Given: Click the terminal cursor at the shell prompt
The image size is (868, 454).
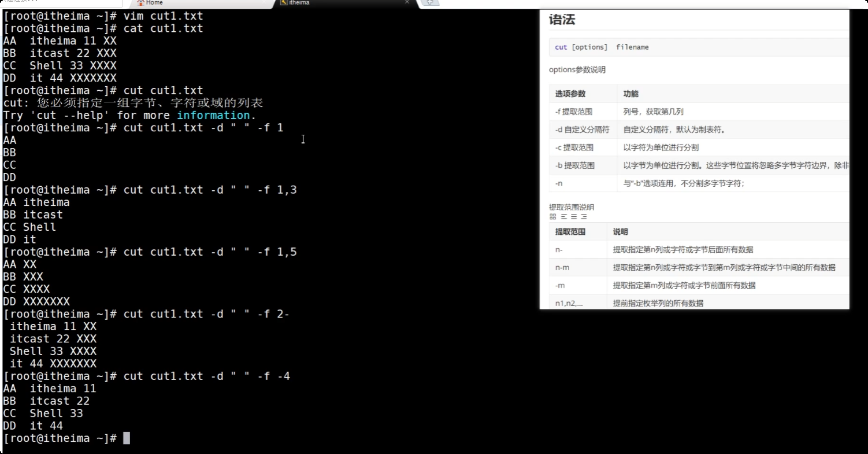Looking at the screenshot, I should pos(128,438).
